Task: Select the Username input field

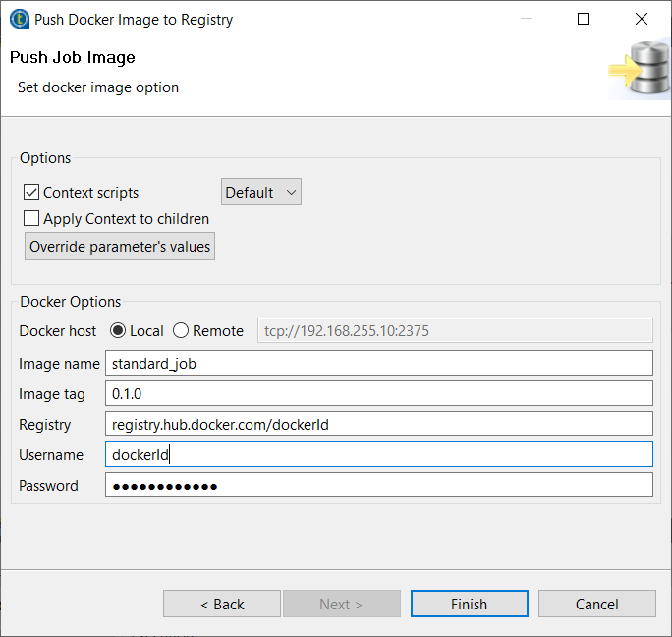Action: tap(378, 455)
